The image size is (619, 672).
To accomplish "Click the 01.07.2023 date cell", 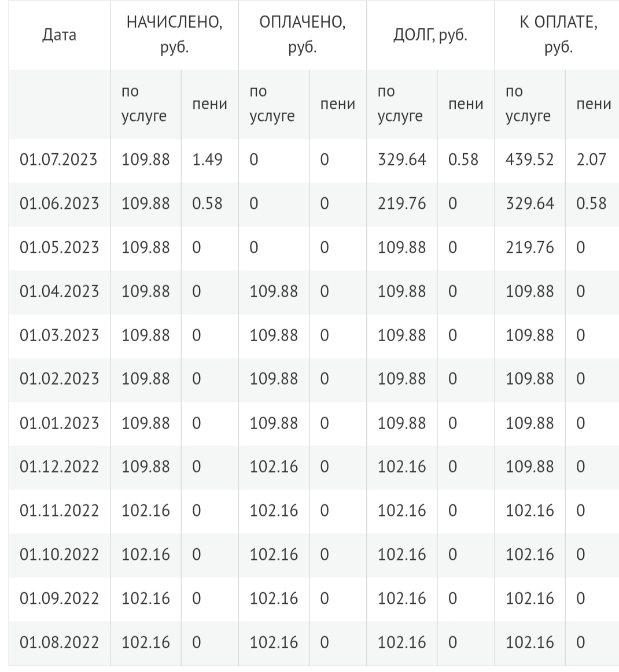I will click(59, 160).
